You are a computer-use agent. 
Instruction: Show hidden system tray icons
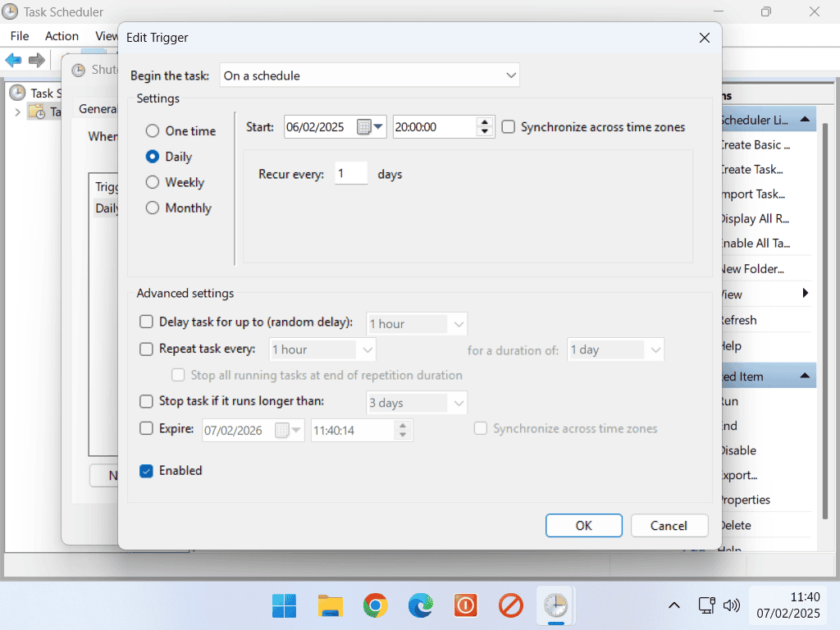click(673, 606)
